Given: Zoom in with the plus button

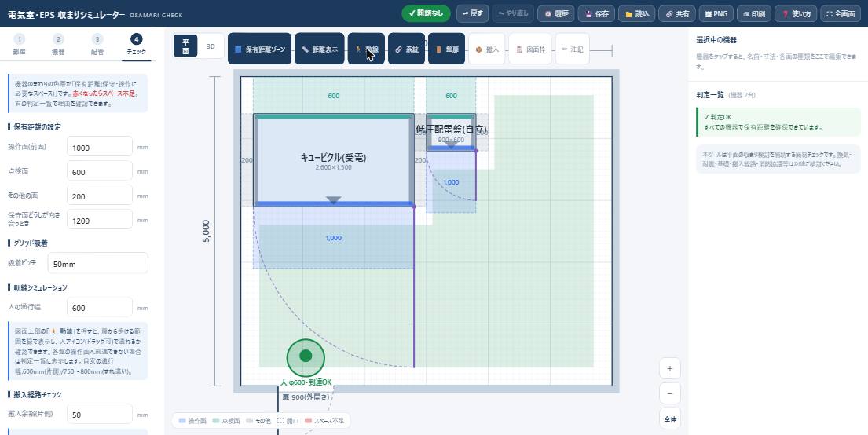Looking at the screenshot, I should pyautogui.click(x=670, y=368).
